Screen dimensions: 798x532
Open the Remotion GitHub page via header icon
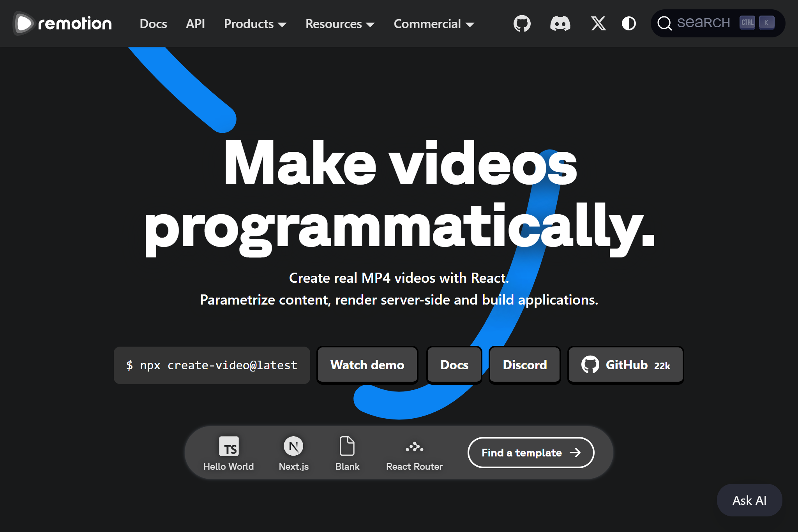522,23
